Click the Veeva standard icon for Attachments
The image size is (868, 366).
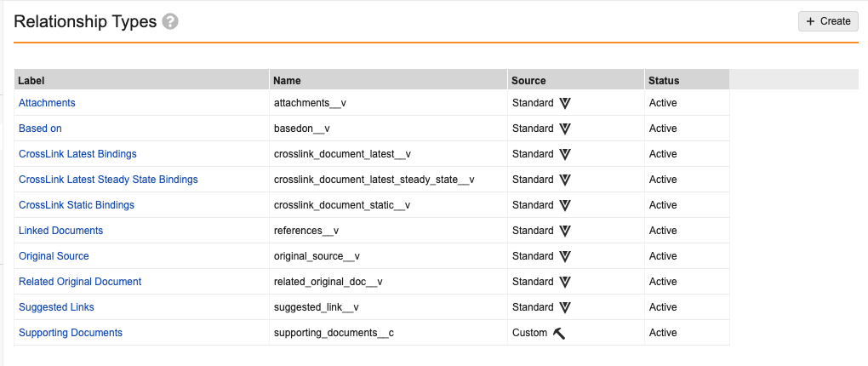click(x=565, y=103)
